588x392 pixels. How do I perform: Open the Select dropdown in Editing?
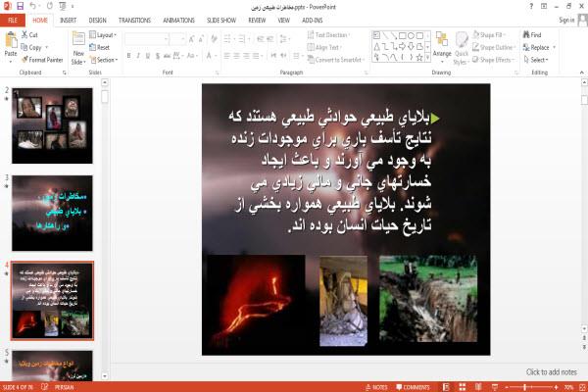(536, 60)
